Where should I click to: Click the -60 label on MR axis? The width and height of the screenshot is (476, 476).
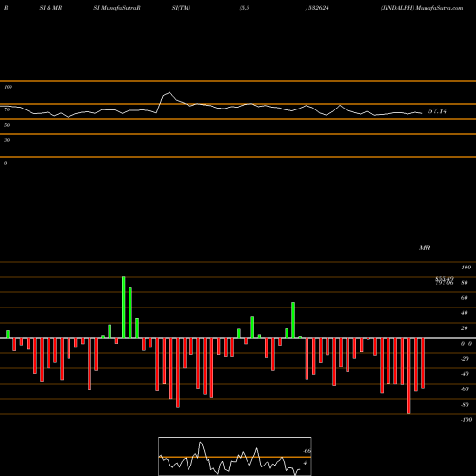pyautogui.click(x=465, y=389)
